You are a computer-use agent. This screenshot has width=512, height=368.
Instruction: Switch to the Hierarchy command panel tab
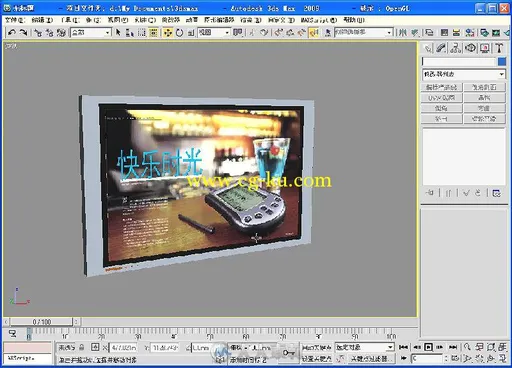456,48
